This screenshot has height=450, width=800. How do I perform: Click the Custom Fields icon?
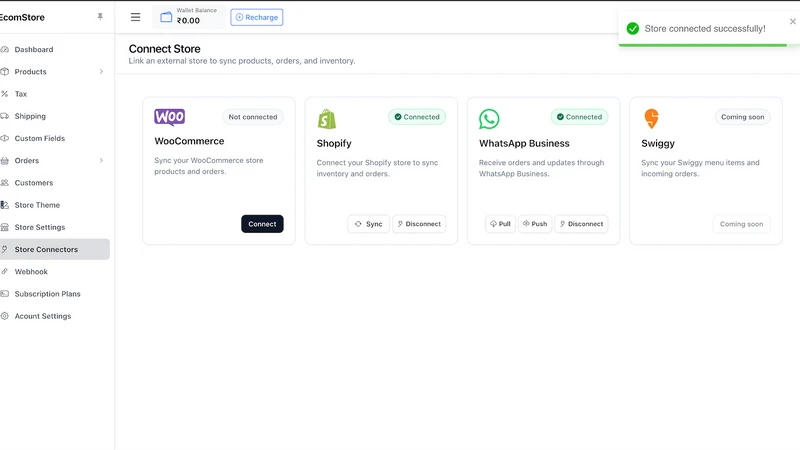(5, 138)
